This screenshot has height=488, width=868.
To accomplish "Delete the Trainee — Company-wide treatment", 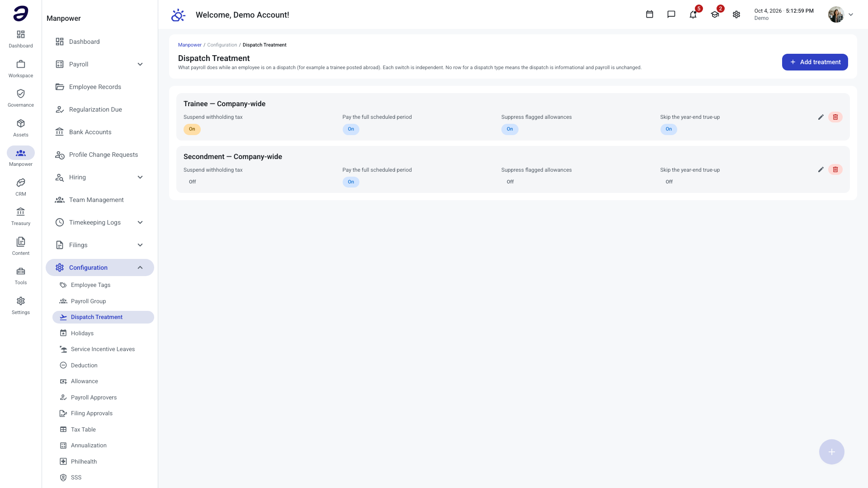I will tap(835, 117).
